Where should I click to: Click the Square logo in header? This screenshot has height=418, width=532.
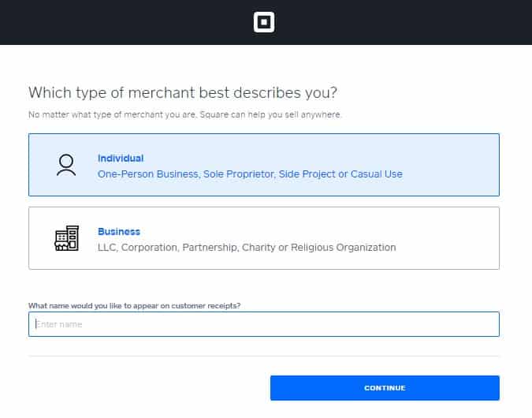click(x=264, y=22)
